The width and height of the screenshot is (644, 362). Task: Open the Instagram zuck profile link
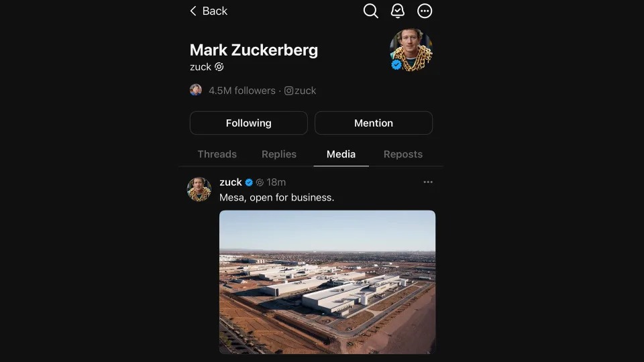tap(300, 90)
